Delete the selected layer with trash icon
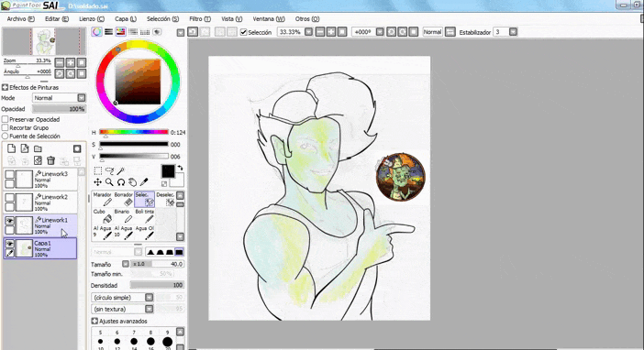The height and width of the screenshot is (350, 644). 51,160
